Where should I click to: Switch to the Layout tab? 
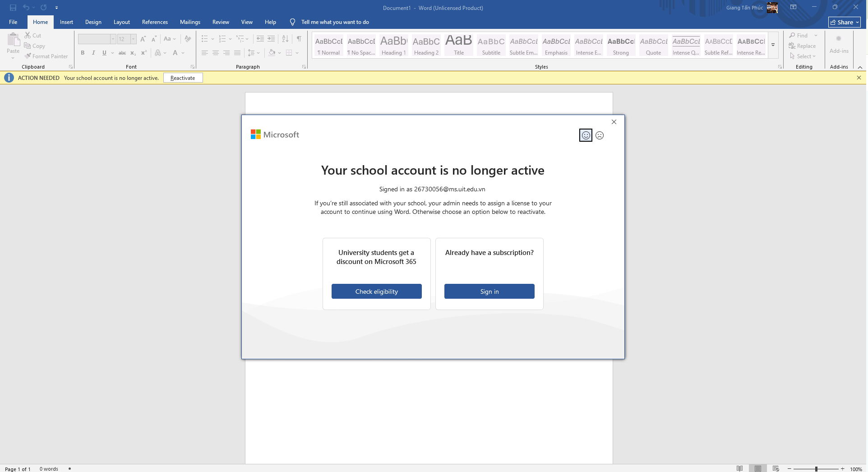pyautogui.click(x=122, y=22)
